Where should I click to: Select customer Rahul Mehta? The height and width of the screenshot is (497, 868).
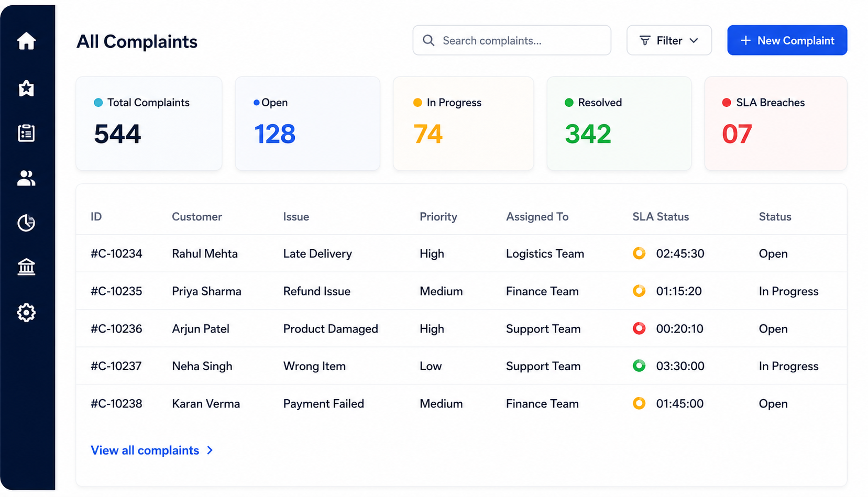[205, 253]
